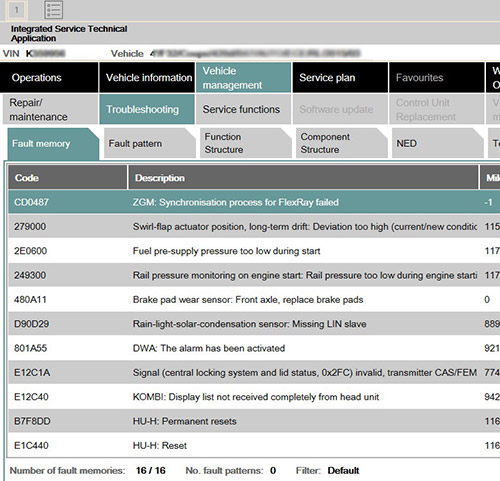Click Rain-light-solar-condensation sensor description
The width and height of the screenshot is (500, 481).
coord(249,324)
